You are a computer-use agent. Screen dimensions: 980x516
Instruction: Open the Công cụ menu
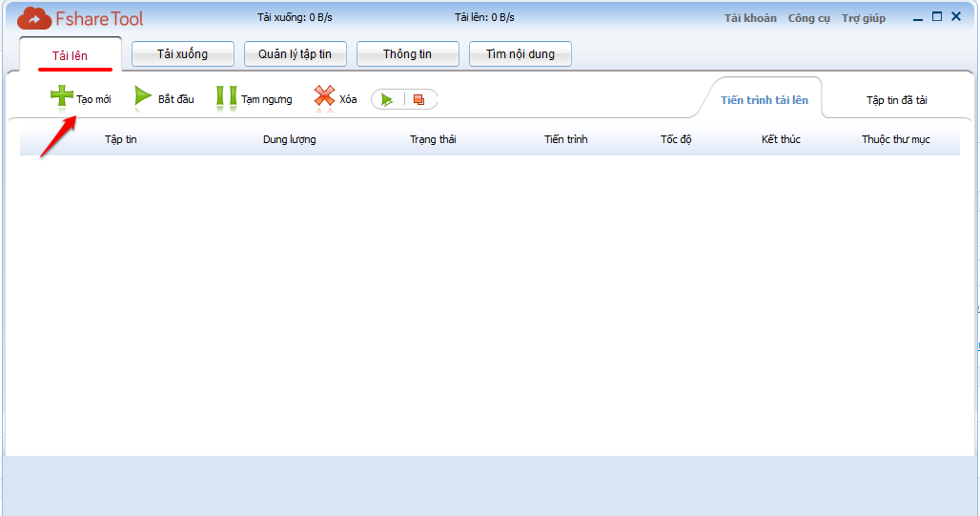(x=808, y=18)
